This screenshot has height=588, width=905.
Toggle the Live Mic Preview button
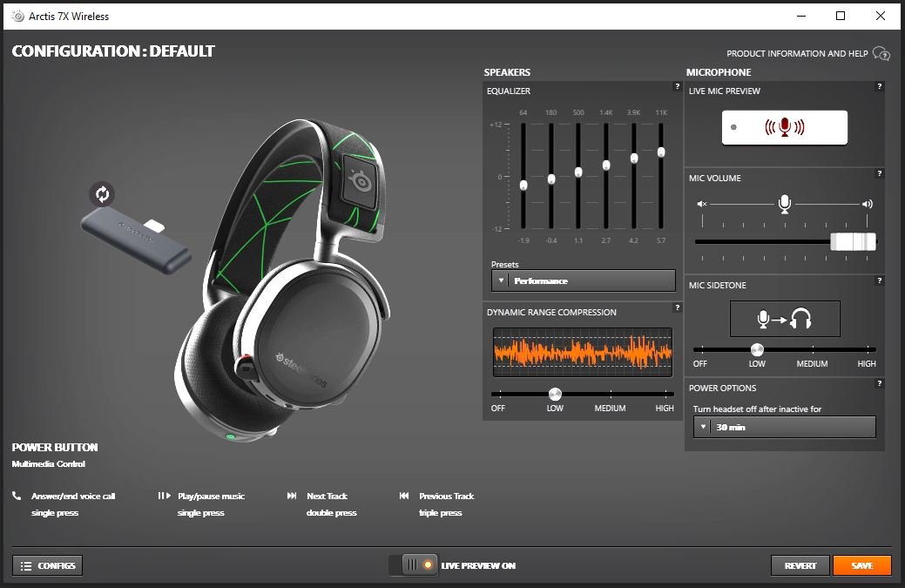pos(785,127)
